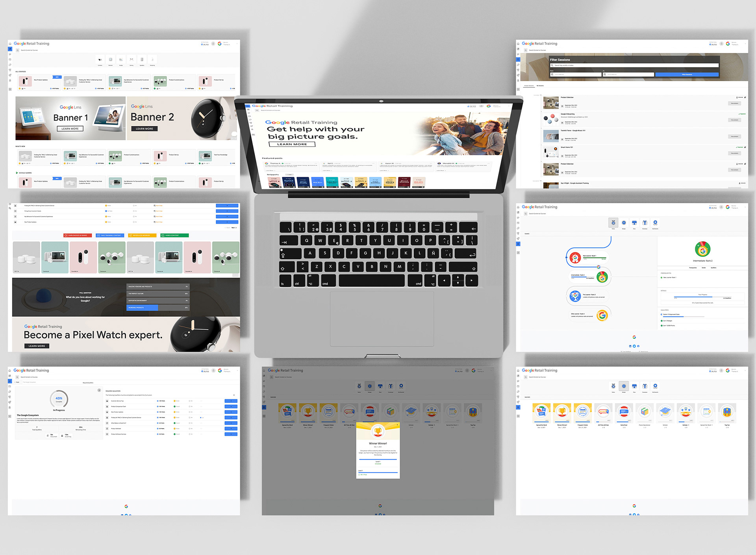
Task: Click the blue Filter Sessions button
Action: pyautogui.click(x=687, y=74)
